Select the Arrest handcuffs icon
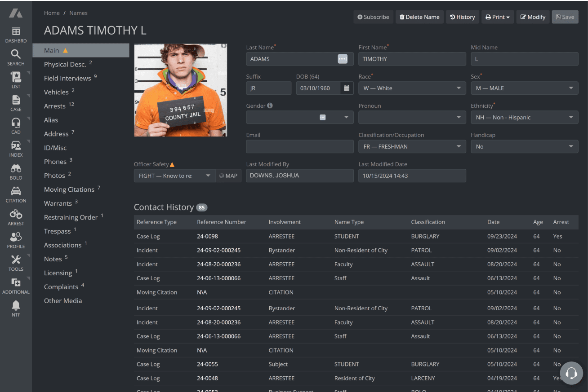The width and height of the screenshot is (588, 392). 16,215
